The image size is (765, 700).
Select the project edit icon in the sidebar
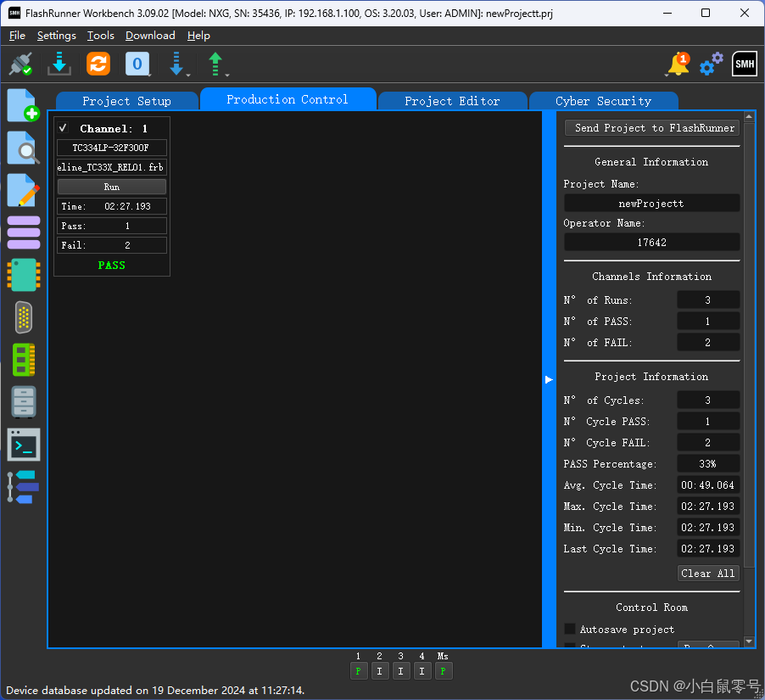pos(23,190)
